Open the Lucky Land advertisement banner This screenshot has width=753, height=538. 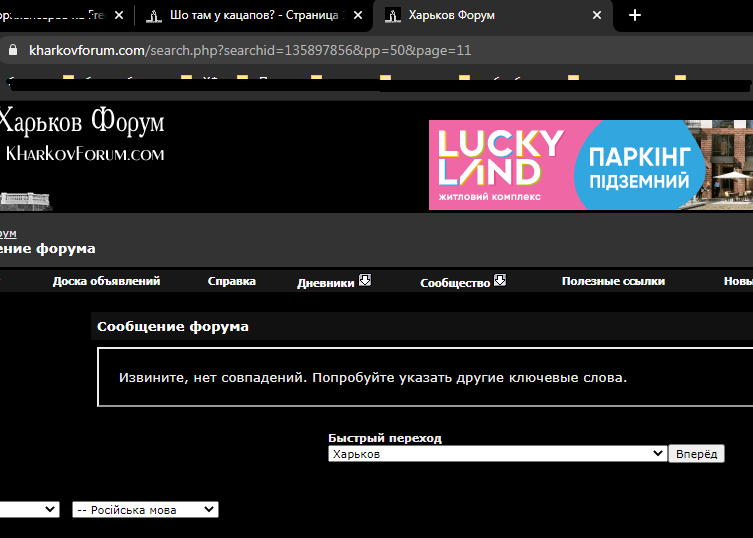(x=591, y=165)
